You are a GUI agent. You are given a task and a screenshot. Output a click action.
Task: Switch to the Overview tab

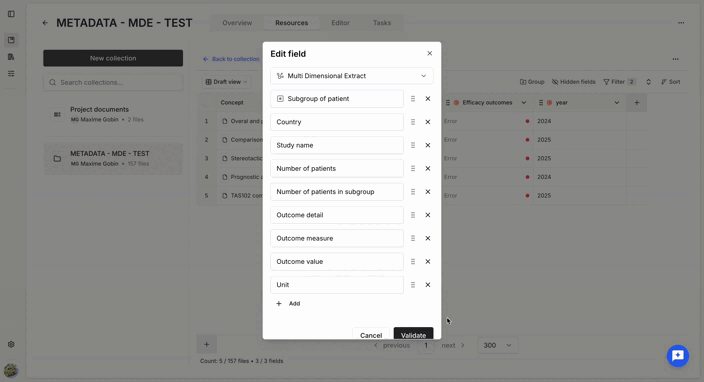(x=237, y=23)
